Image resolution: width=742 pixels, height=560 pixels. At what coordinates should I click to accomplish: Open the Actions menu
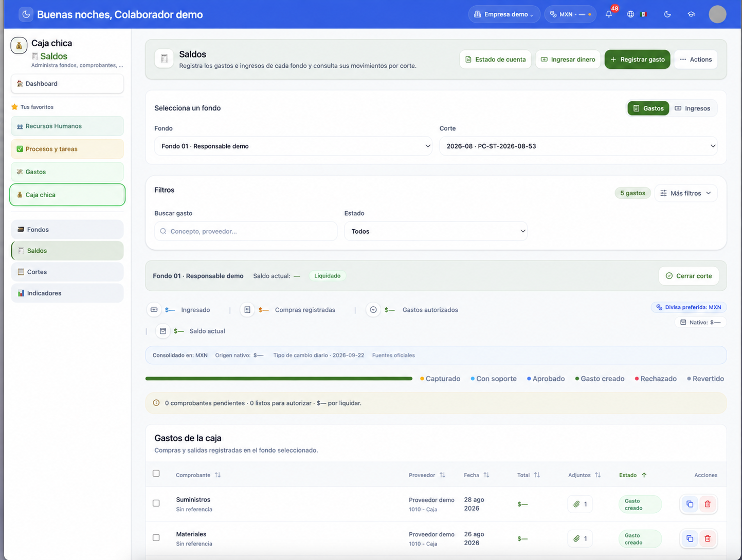pyautogui.click(x=696, y=60)
